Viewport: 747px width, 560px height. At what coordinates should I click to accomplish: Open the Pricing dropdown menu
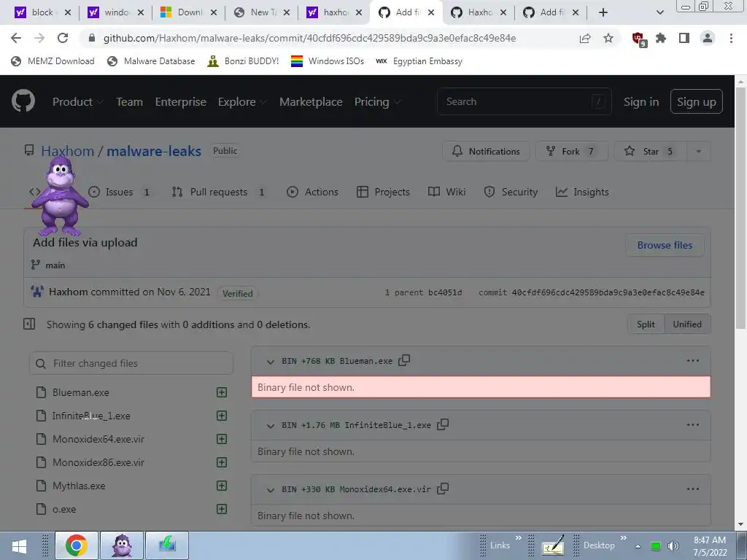click(377, 101)
